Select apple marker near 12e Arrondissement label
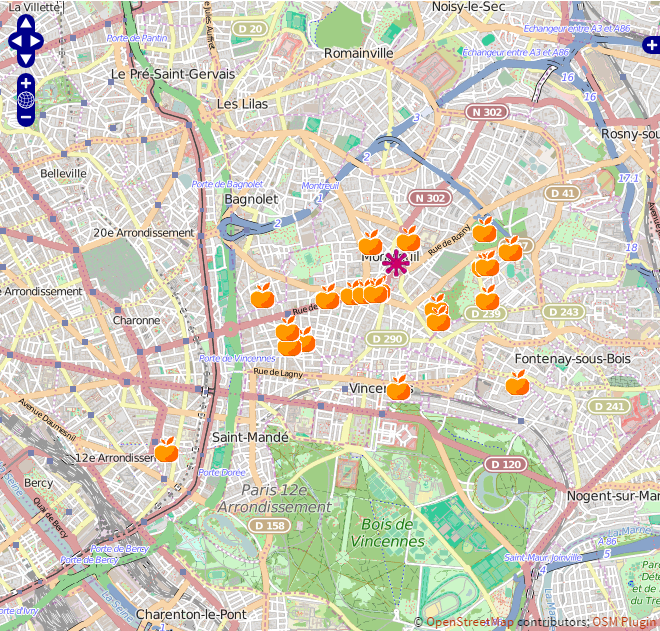Viewport: 660px width, 631px height. (x=167, y=451)
